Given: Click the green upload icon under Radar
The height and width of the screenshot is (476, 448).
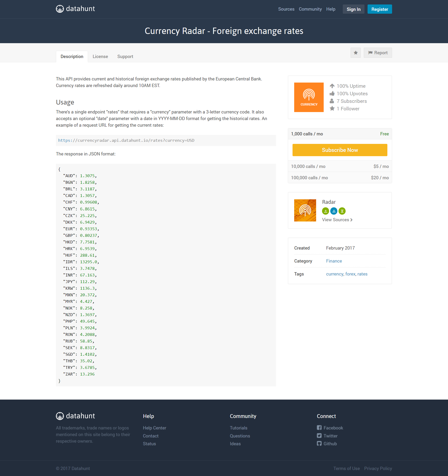Looking at the screenshot, I should [325, 211].
